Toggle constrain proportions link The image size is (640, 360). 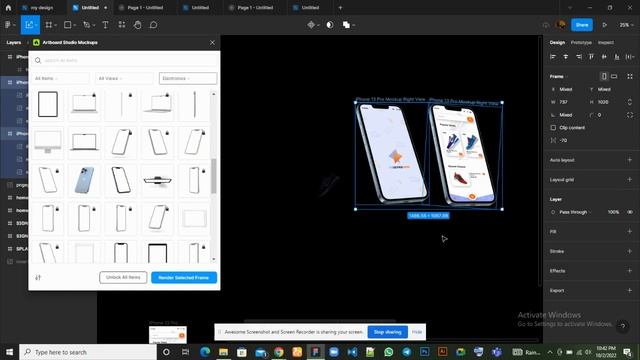pyautogui.click(x=630, y=102)
